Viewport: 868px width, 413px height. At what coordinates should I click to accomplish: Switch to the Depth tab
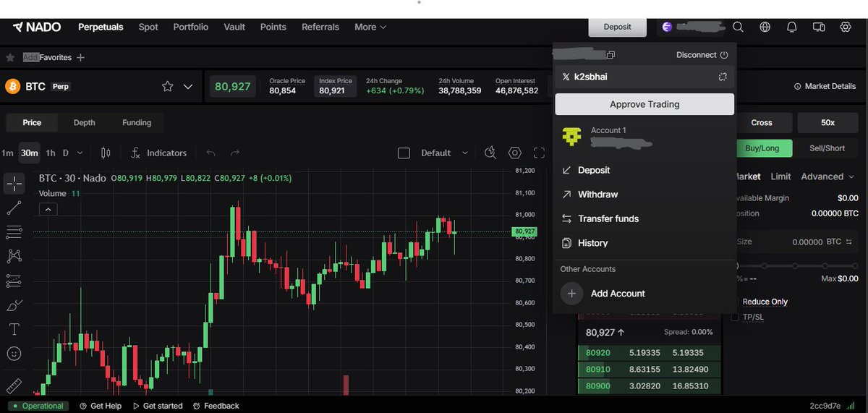click(x=85, y=123)
